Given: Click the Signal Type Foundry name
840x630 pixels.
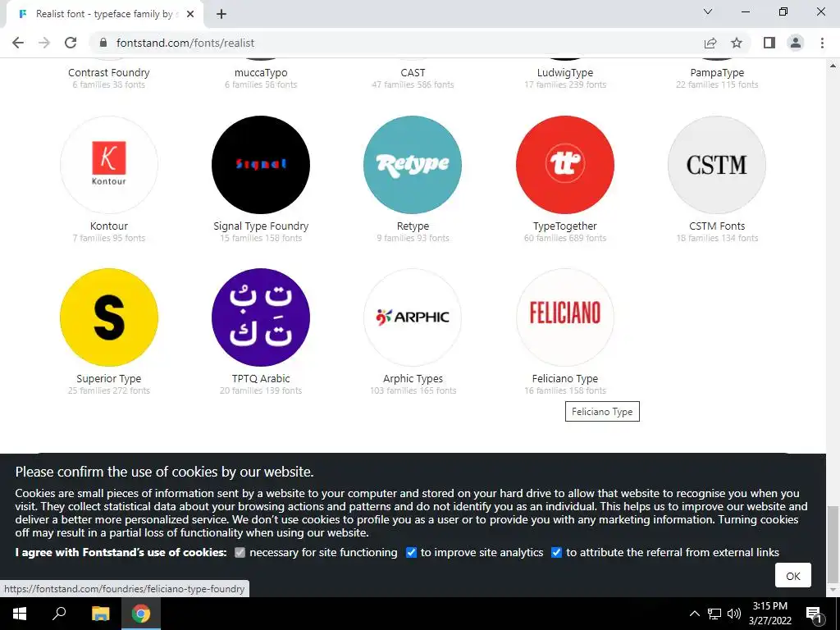Looking at the screenshot, I should 261,226.
